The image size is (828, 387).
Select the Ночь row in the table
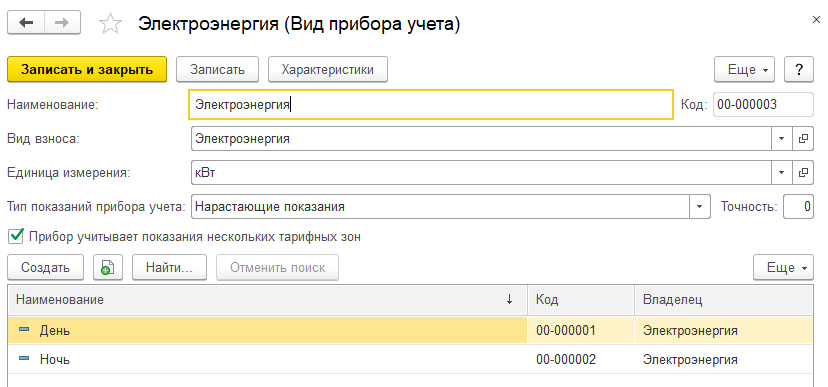(x=410, y=360)
